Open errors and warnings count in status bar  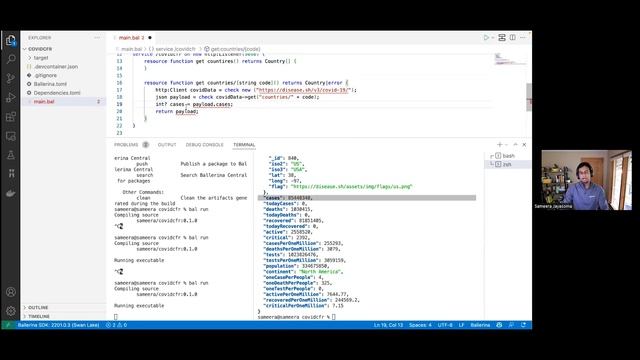click(117, 325)
